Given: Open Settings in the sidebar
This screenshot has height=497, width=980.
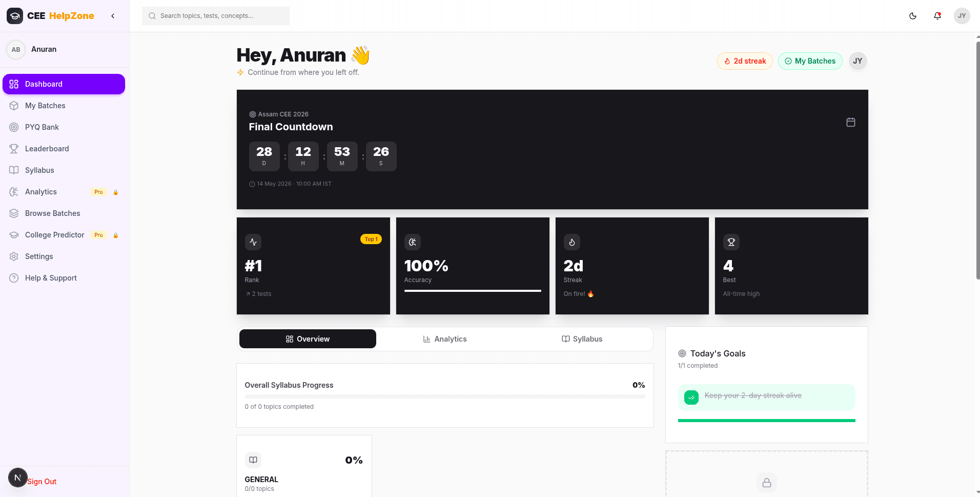Looking at the screenshot, I should pos(64,256).
